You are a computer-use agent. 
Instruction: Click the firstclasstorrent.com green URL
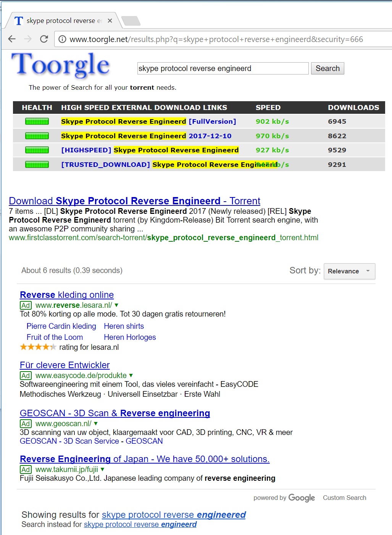163,238
